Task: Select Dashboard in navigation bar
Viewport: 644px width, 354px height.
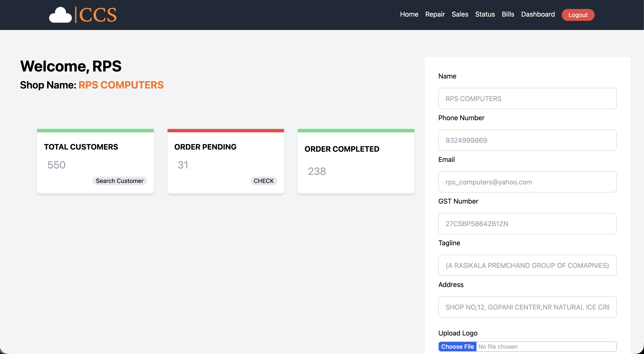Action: pos(538,14)
